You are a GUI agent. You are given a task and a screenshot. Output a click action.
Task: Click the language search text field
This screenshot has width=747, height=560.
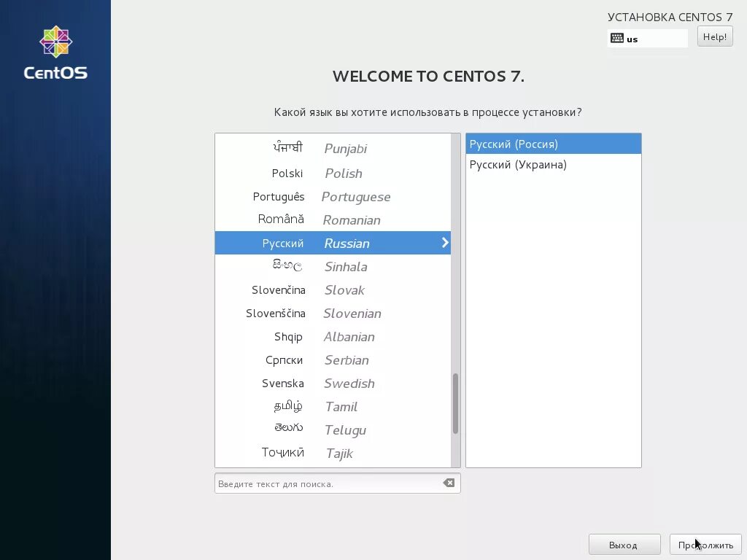click(x=337, y=483)
